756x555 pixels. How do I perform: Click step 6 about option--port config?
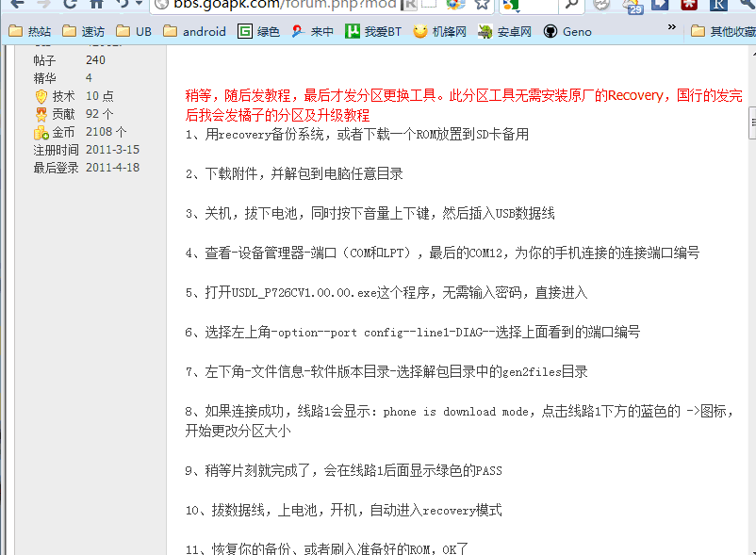tap(413, 332)
